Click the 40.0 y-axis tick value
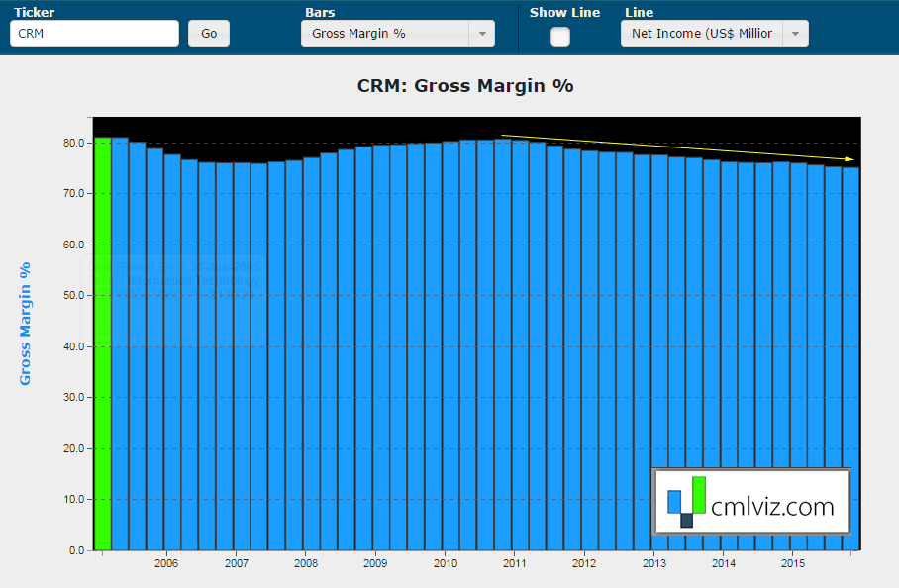Image resolution: width=899 pixels, height=588 pixels. point(74,346)
